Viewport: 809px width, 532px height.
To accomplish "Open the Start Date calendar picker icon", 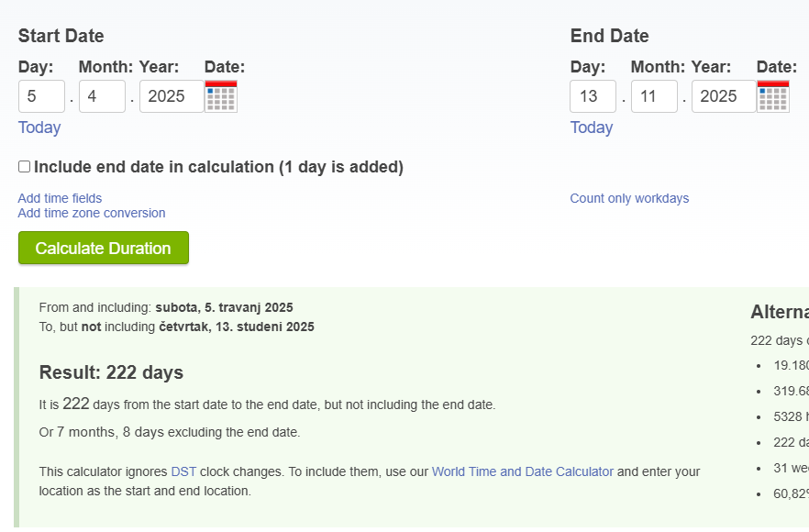I will pyautogui.click(x=221, y=96).
